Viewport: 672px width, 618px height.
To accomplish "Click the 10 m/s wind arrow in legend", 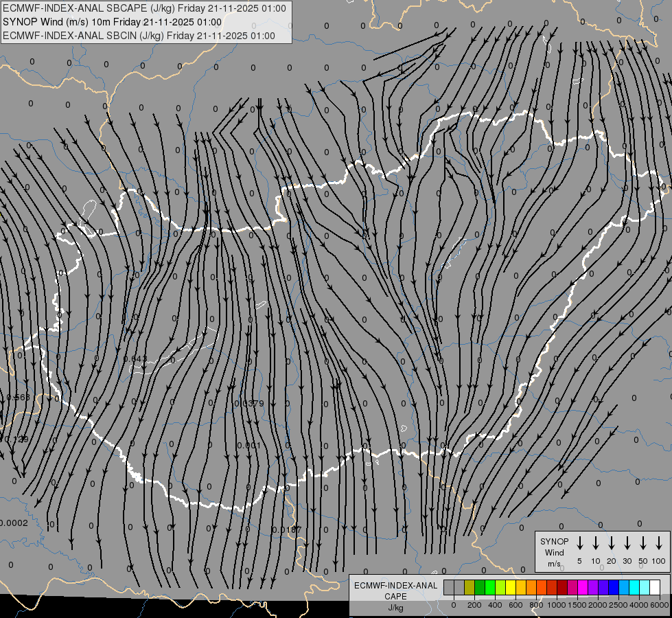I will pyautogui.click(x=595, y=543).
